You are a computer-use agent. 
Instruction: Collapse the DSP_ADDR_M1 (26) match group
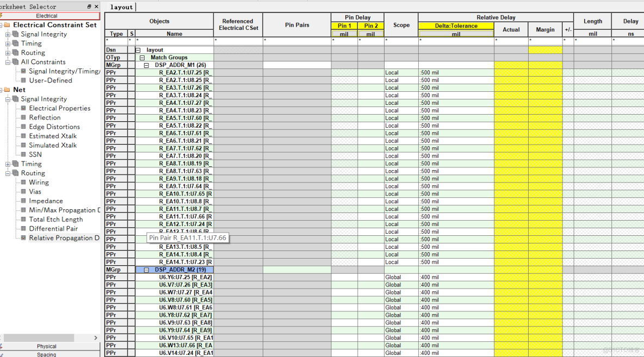(x=146, y=65)
